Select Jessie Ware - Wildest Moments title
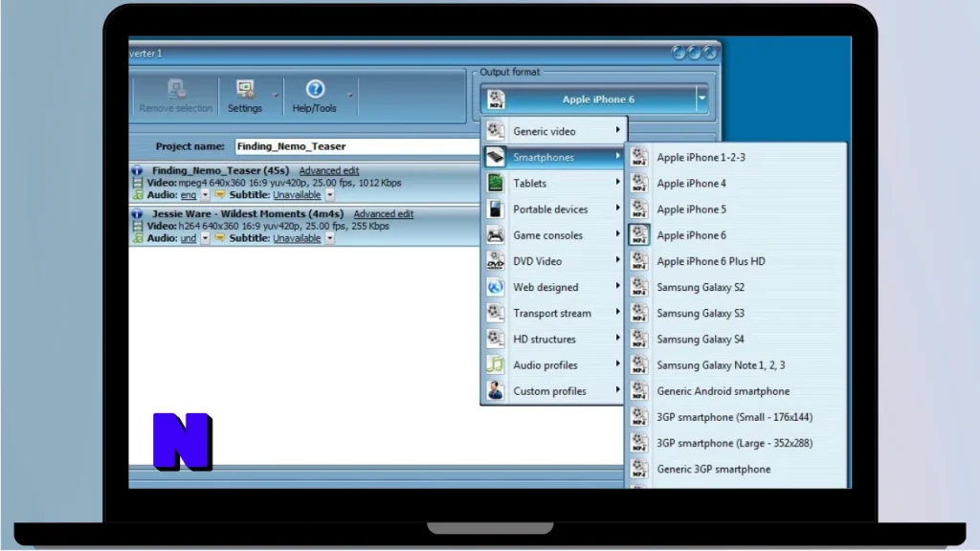 [x=248, y=213]
